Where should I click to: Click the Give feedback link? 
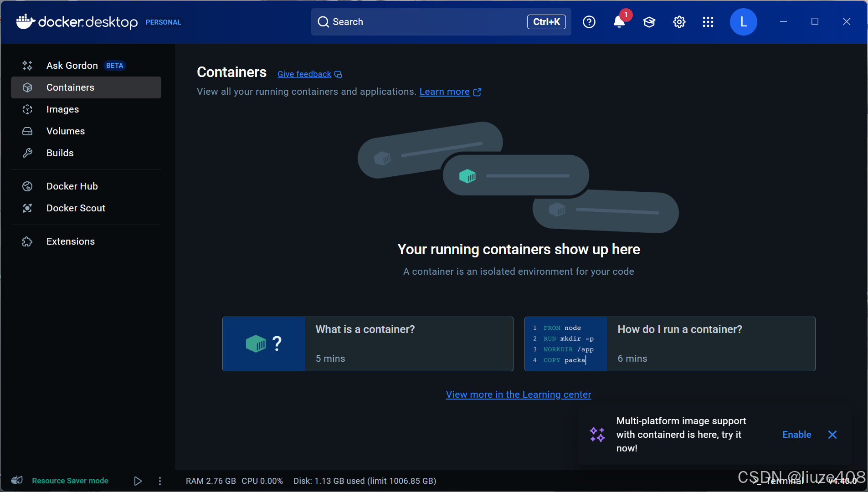point(304,74)
